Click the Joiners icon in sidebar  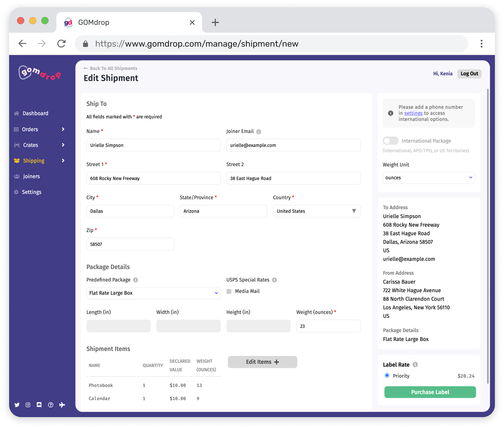tap(16, 176)
